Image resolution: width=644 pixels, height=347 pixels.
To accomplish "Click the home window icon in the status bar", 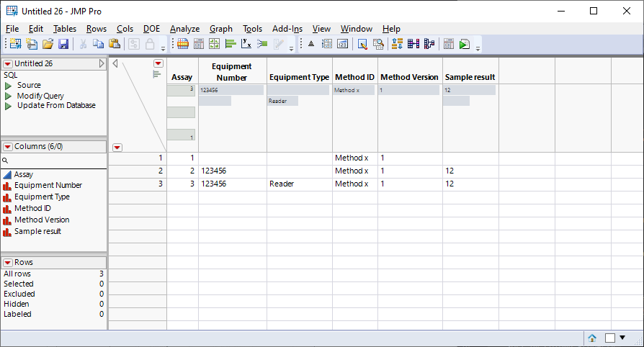I will coord(592,338).
